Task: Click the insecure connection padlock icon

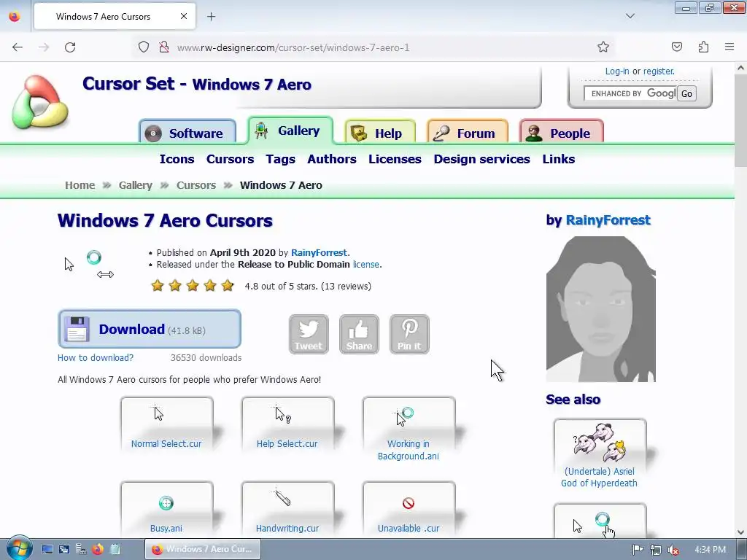Action: pyautogui.click(x=164, y=47)
